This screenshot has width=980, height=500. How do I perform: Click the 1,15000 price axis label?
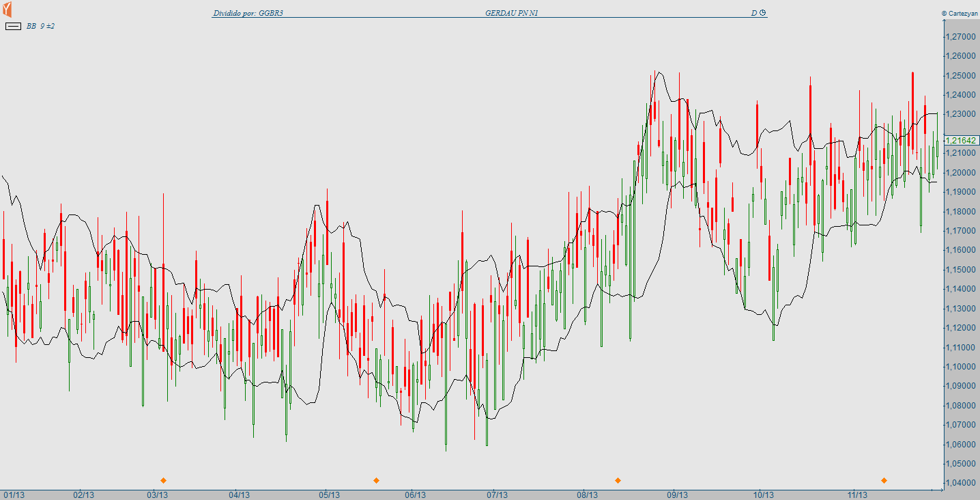pos(960,270)
